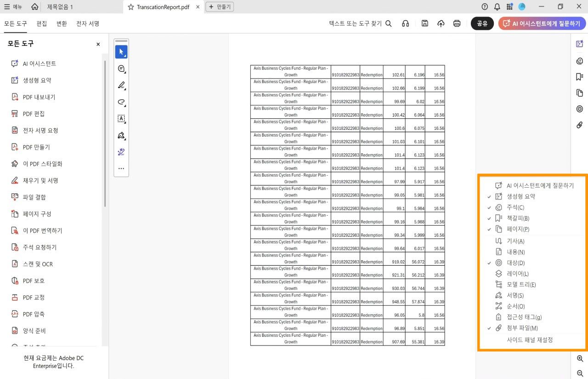
Task: Click the table cell showing 919.02
Action: coord(394,258)
